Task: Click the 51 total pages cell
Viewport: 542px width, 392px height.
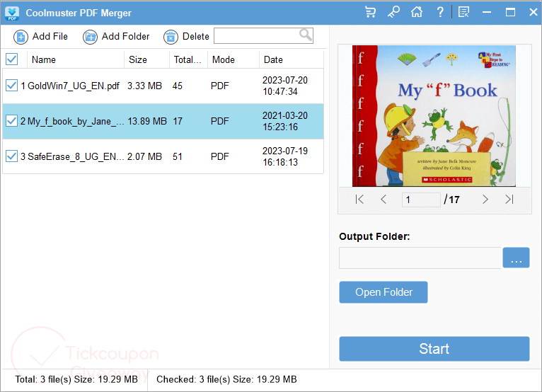Action: (x=178, y=156)
